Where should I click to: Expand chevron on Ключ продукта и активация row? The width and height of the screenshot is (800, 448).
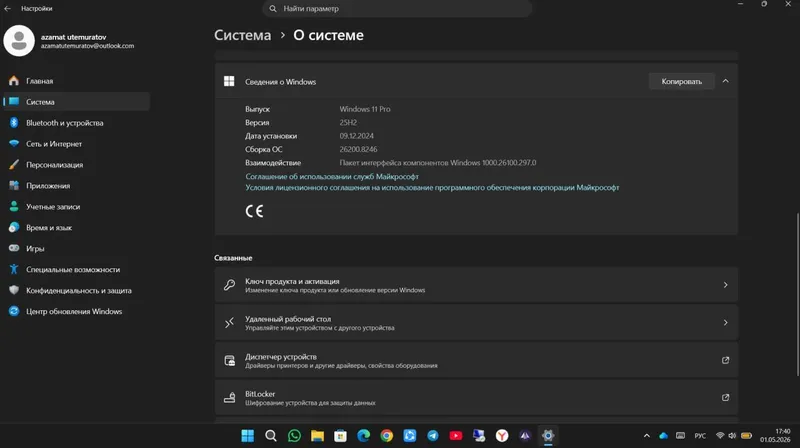coord(726,285)
